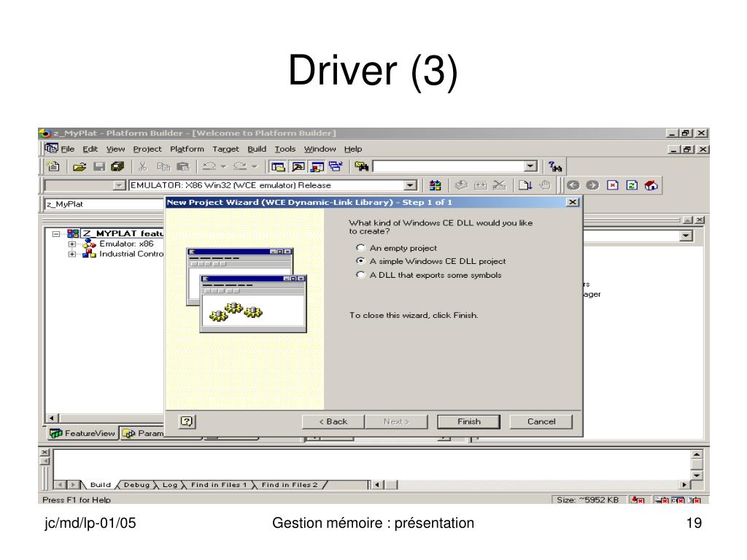Screen dimensions: 747x560
Task: Click the Home house toolbar icon
Action: pyautogui.click(x=651, y=185)
